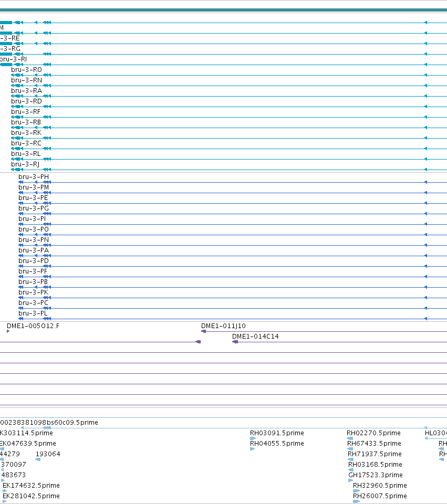Click the bru-3-PN protein label

coord(34,240)
